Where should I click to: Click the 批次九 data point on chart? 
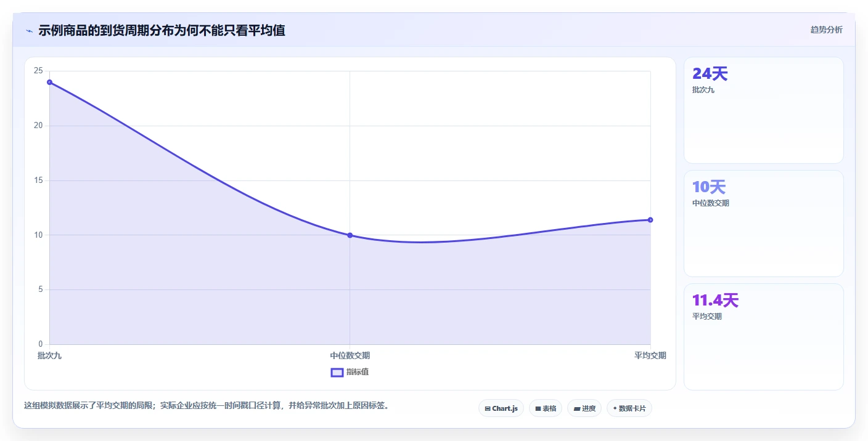point(49,82)
